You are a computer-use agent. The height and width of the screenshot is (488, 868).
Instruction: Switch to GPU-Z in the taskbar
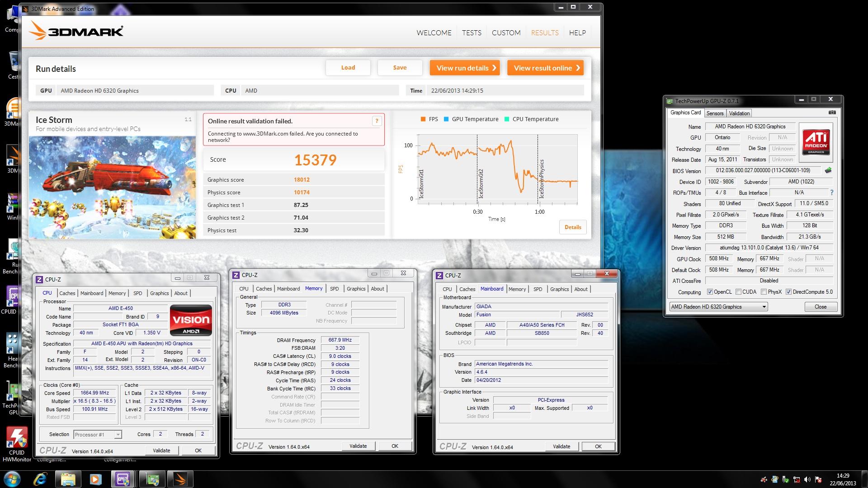[x=152, y=479]
